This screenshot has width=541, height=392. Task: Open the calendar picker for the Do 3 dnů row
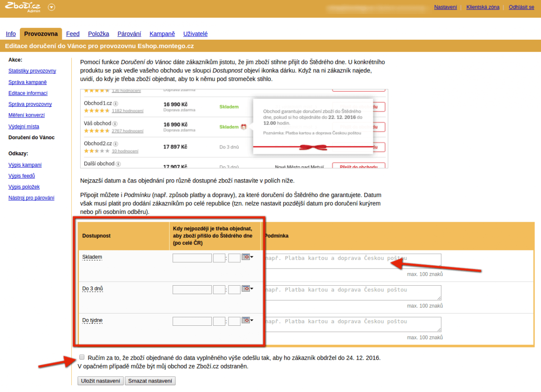click(246, 289)
